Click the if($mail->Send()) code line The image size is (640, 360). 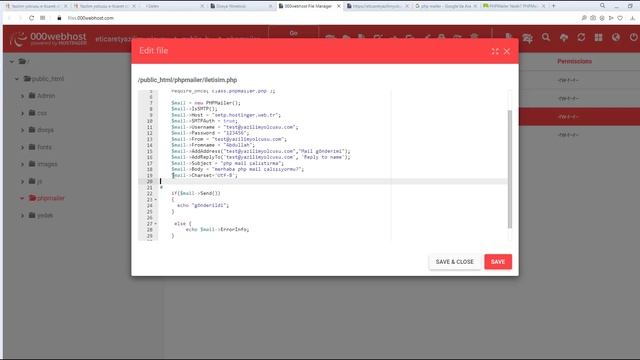point(196,193)
